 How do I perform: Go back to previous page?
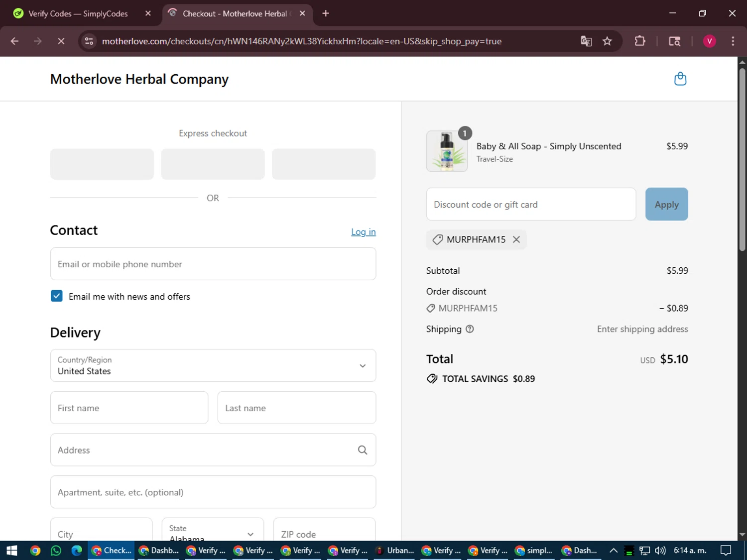pyautogui.click(x=14, y=41)
